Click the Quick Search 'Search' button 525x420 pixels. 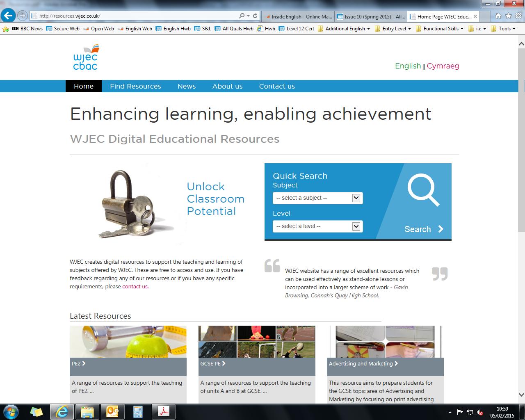click(x=424, y=229)
